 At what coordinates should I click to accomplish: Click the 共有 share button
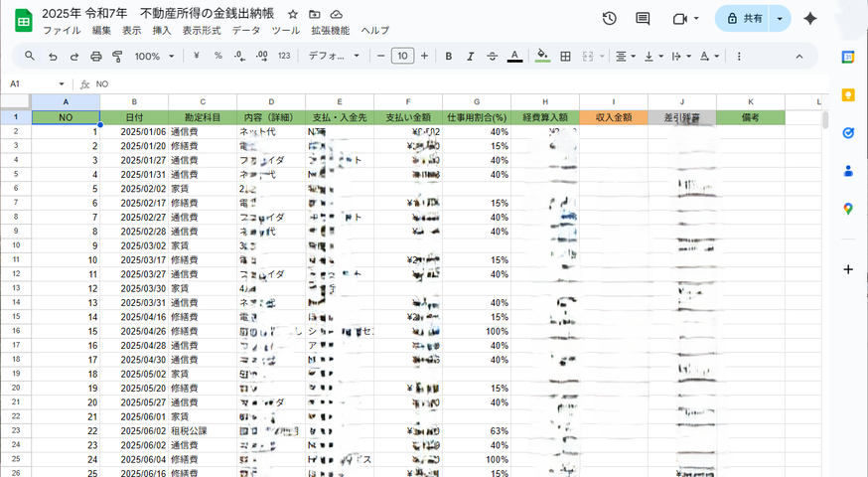742,18
